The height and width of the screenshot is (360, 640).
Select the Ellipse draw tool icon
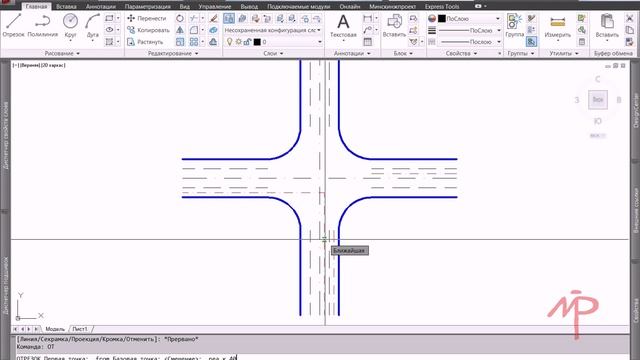point(109,30)
